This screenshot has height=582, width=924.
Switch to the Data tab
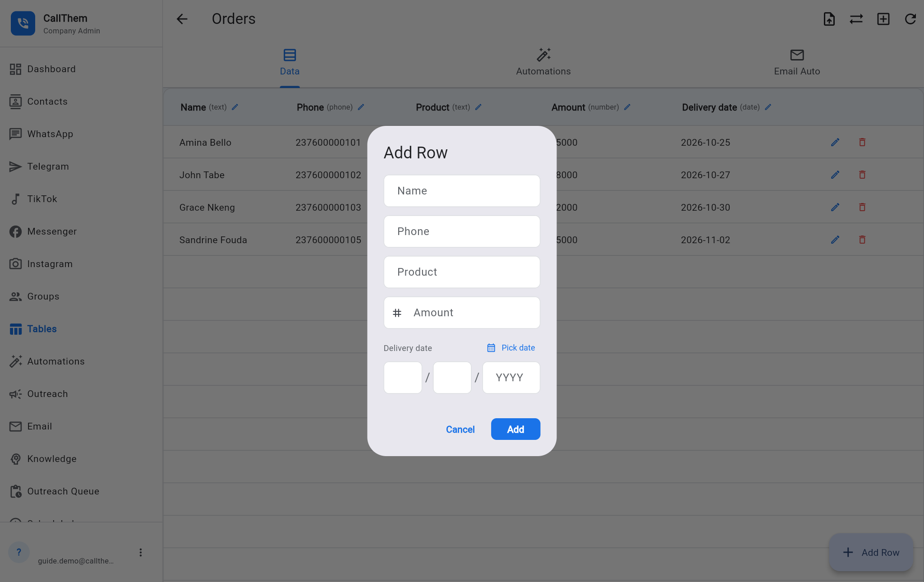290,62
